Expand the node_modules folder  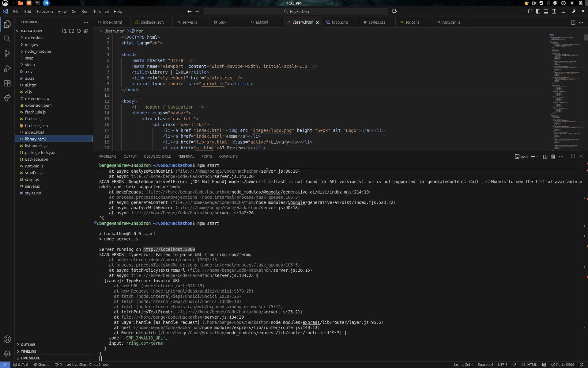click(x=38, y=51)
